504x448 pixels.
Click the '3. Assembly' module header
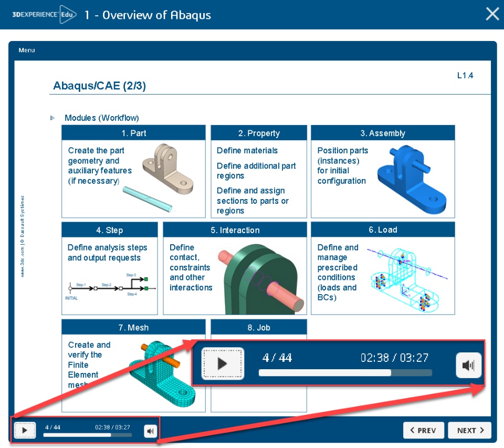click(x=383, y=133)
